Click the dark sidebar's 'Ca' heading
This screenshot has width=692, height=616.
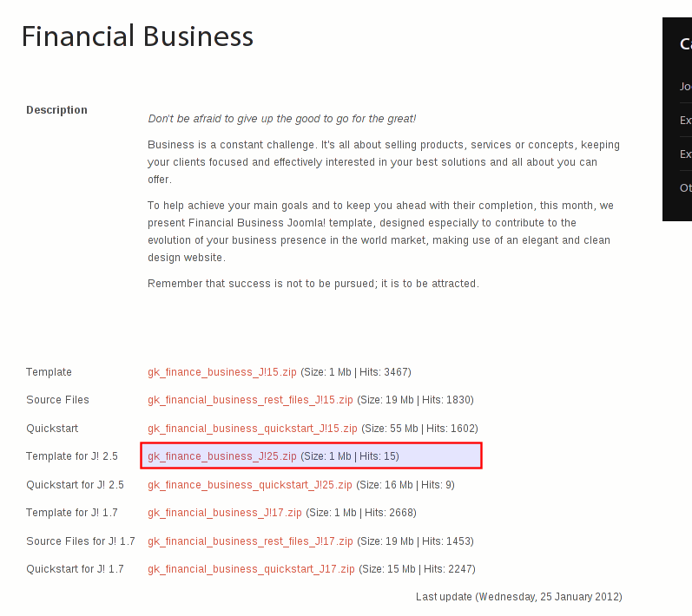(686, 43)
